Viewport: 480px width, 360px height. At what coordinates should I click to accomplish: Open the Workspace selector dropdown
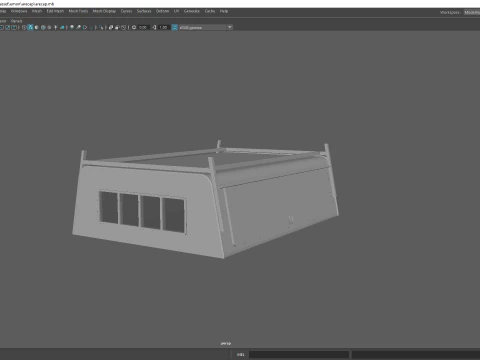[472, 12]
